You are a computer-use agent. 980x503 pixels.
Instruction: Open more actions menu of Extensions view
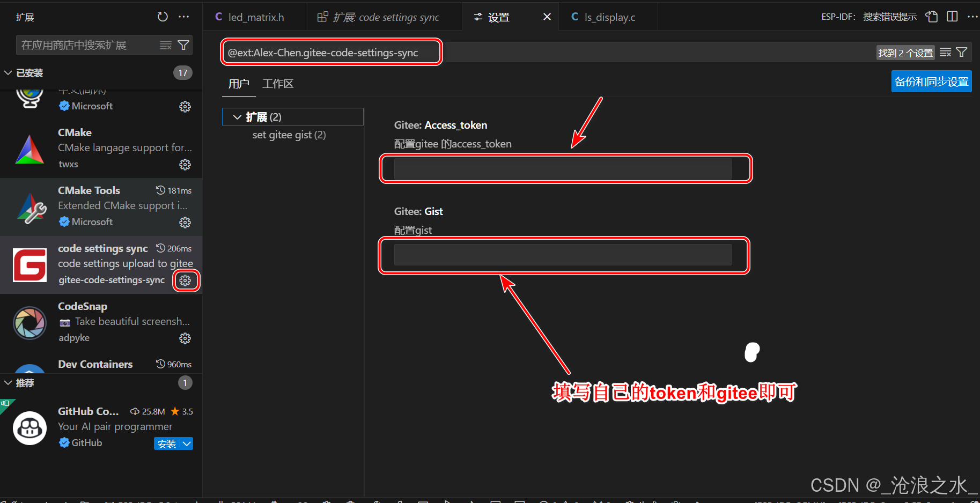tap(183, 17)
